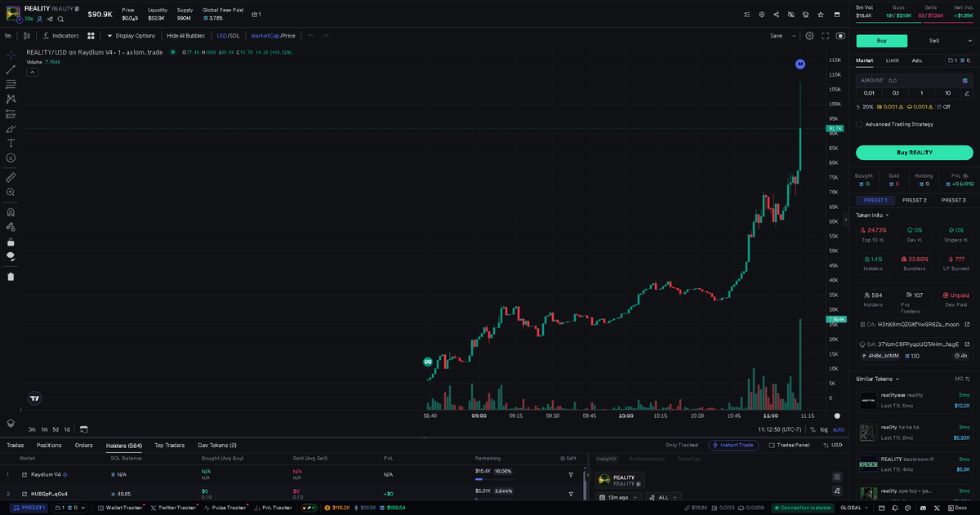Go to date calendar icon

click(83, 428)
